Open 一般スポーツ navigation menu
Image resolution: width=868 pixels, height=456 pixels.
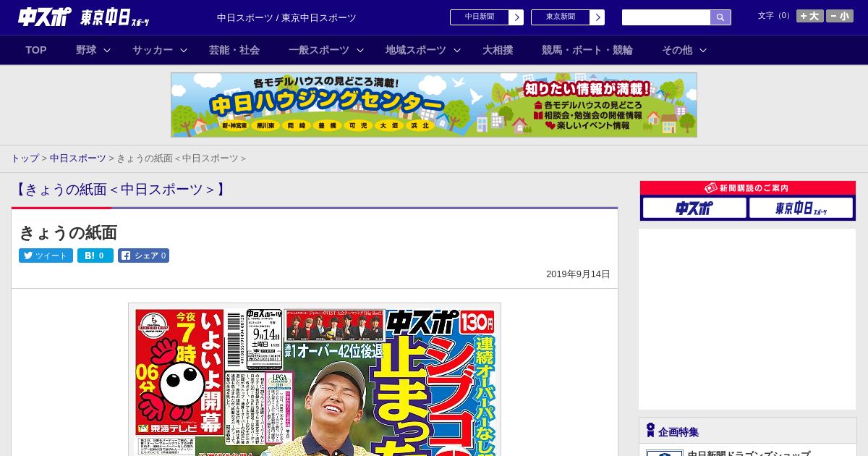318,50
